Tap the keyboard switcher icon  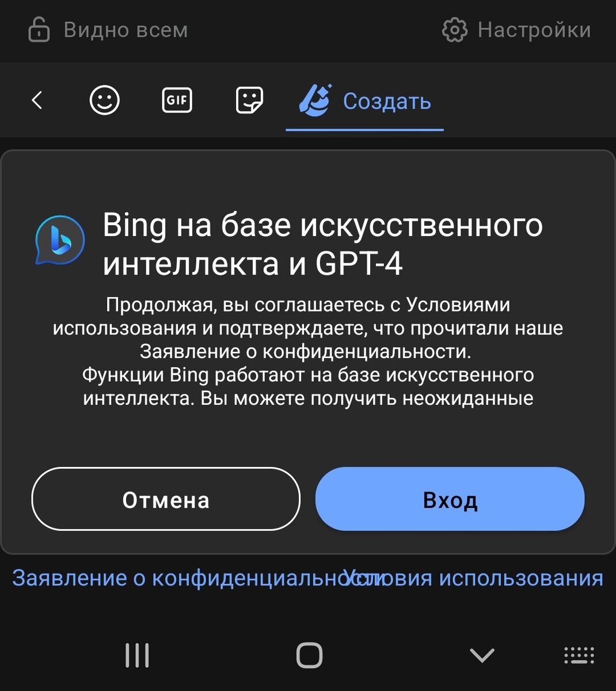coord(579,655)
